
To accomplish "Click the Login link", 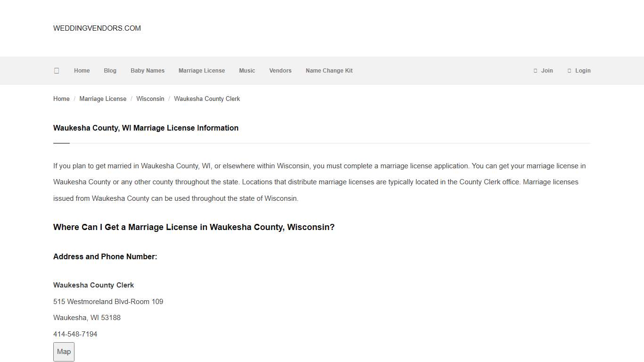I will coord(583,70).
